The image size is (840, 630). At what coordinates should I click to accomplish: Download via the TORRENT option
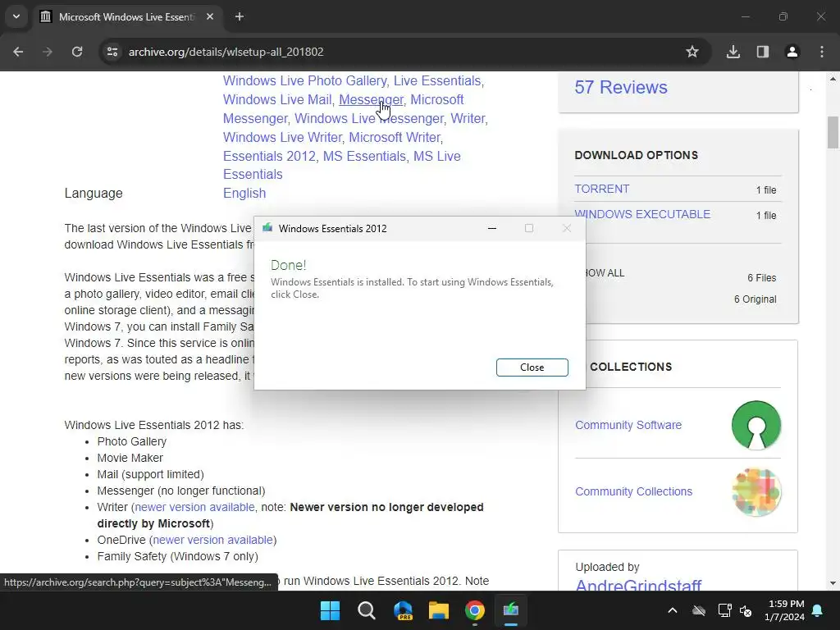[602, 189]
